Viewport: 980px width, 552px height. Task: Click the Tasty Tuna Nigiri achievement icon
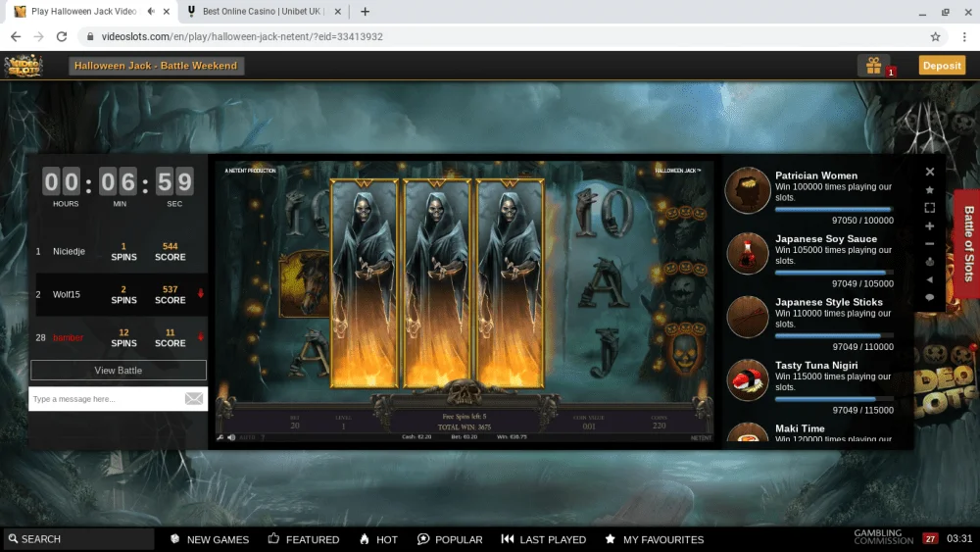tap(748, 380)
